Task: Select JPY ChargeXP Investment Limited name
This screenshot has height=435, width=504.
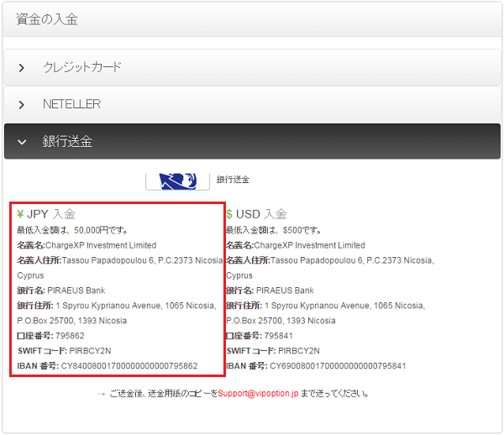Action: (101, 245)
